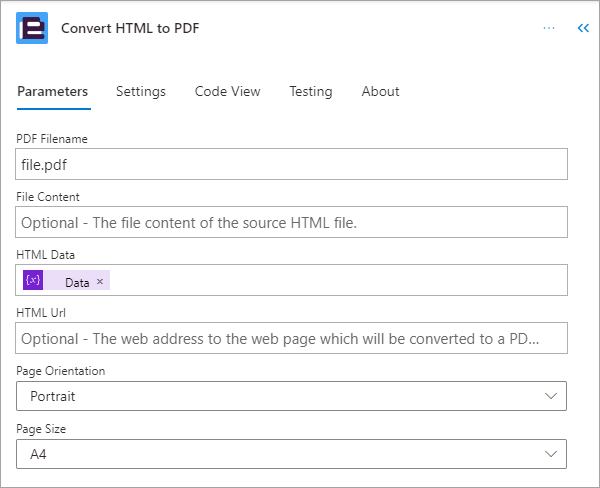600x488 pixels.
Task: Select the Data dynamic content token
Action: pos(67,280)
